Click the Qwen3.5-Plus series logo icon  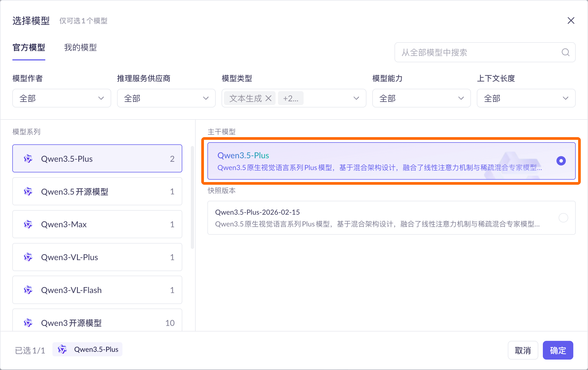pos(28,159)
